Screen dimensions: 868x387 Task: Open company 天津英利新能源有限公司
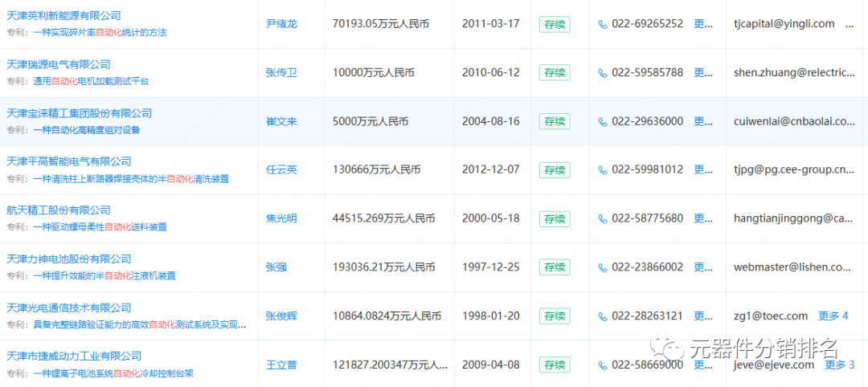pos(63,15)
